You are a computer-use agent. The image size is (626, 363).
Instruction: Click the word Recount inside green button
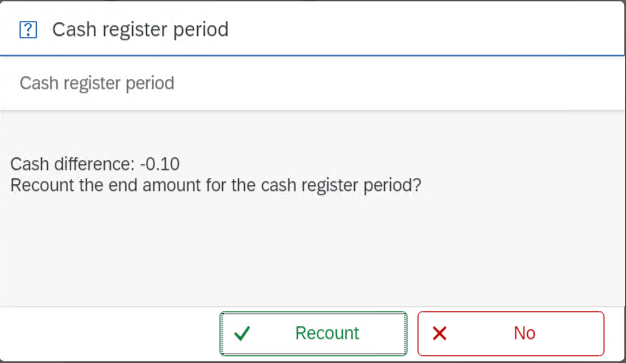327,333
